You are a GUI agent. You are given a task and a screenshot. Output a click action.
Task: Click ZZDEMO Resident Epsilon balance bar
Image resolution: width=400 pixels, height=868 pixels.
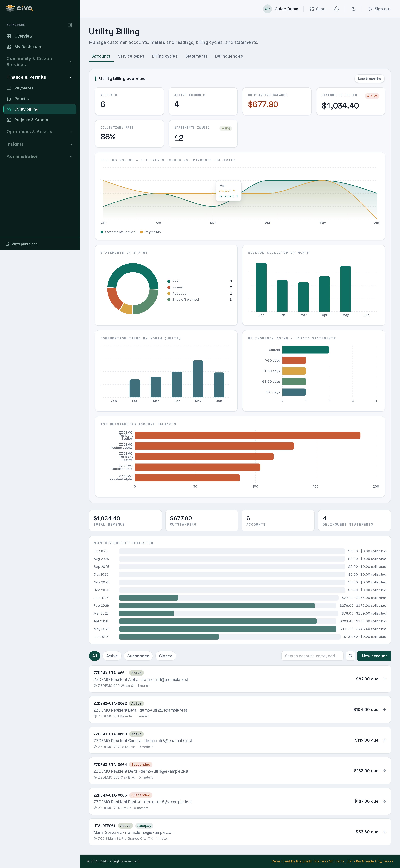point(247,435)
